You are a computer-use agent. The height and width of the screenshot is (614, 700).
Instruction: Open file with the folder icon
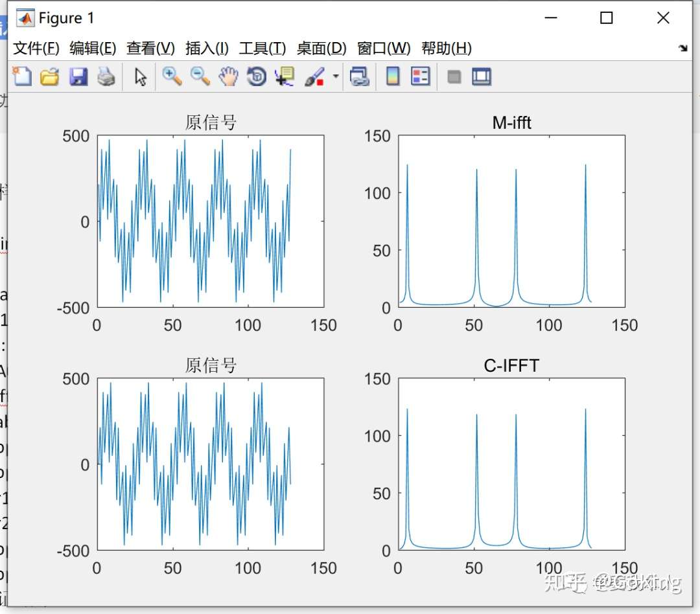pyautogui.click(x=49, y=76)
